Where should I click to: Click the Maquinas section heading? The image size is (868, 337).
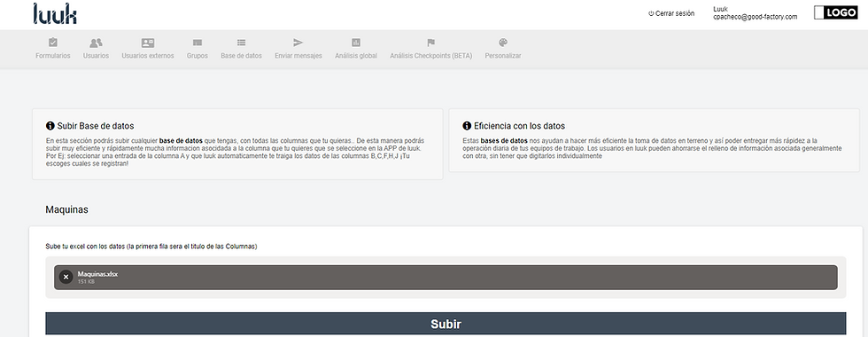click(x=67, y=210)
